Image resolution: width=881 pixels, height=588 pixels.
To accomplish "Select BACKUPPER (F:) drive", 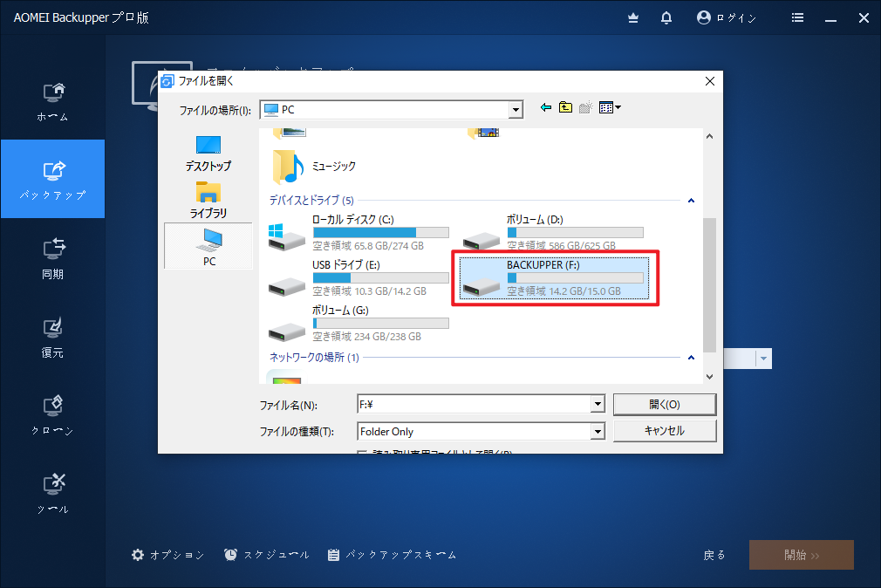I will coord(554,278).
